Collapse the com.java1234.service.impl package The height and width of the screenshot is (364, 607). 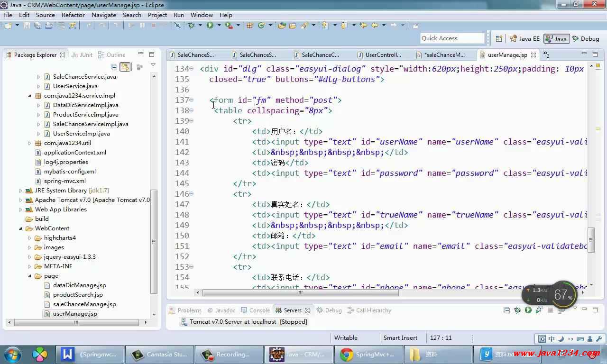coord(29,96)
